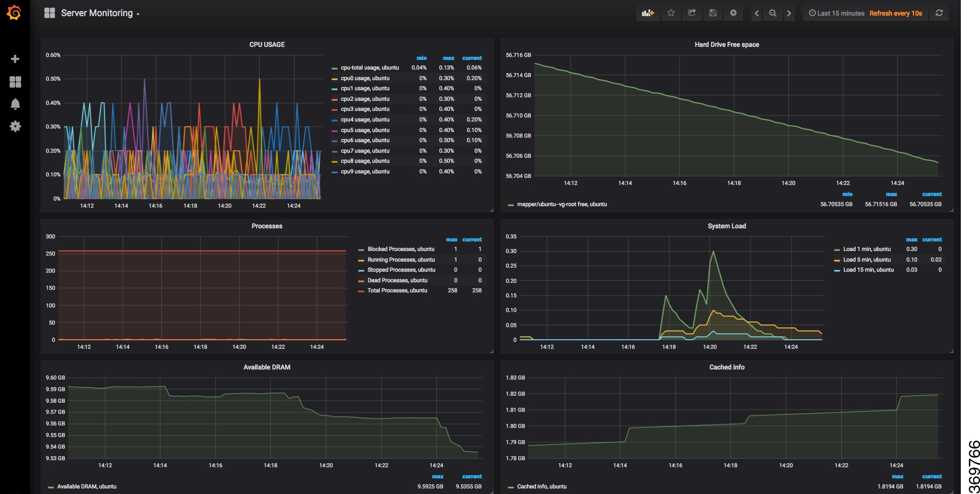Shift time range backward
980x494 pixels.
pos(757,14)
